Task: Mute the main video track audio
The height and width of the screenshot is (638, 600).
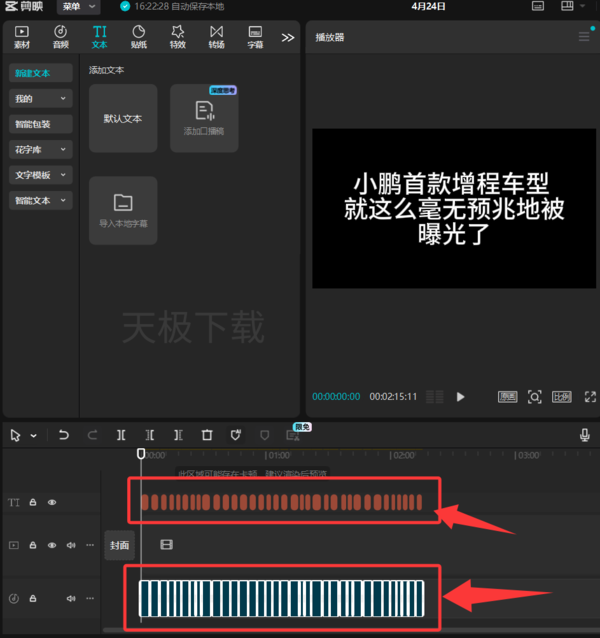Action: (71, 545)
